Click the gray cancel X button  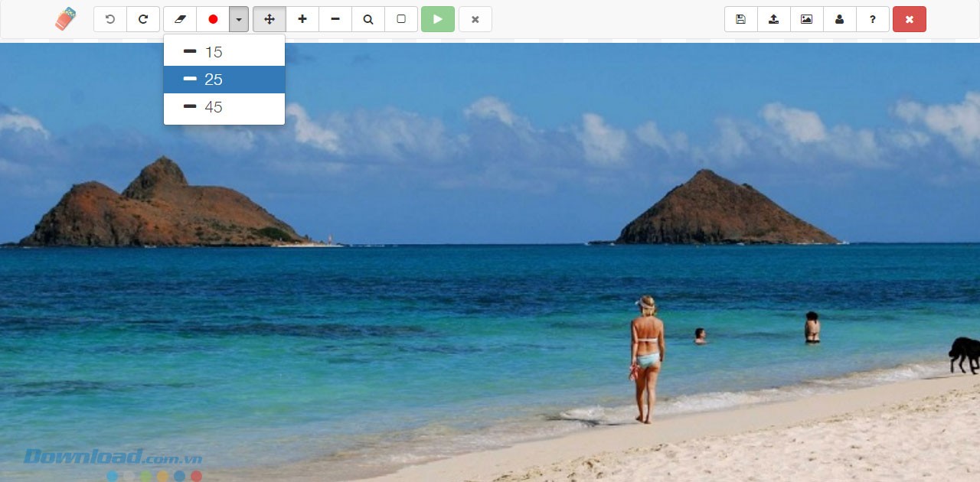[475, 19]
